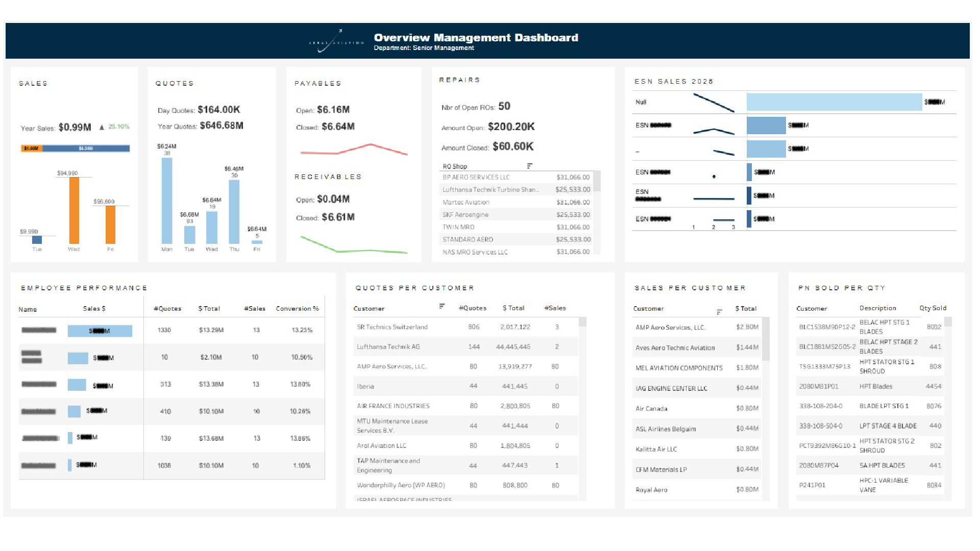Viewport: 980px width, 551px height.
Task: Click the Conversion % column header
Action: click(x=298, y=309)
